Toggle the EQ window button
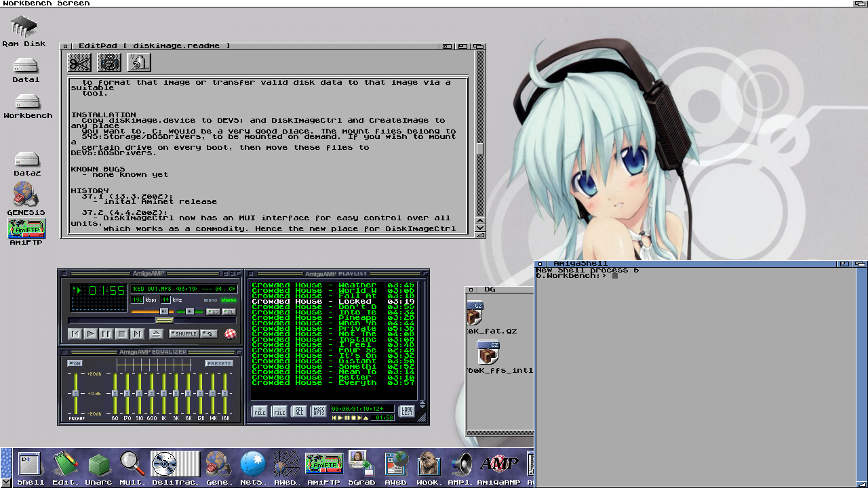Viewport: 868px width, 488px height. pyautogui.click(x=213, y=312)
